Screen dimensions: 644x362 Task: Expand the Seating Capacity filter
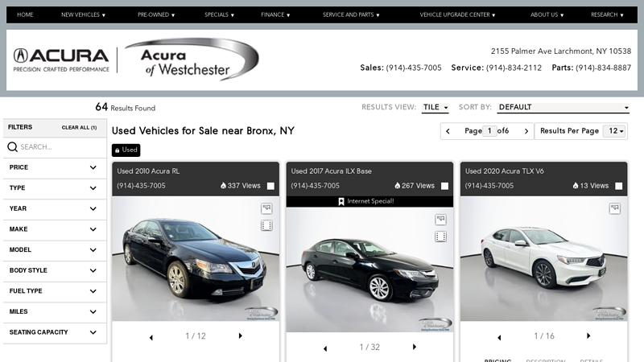tap(55, 332)
